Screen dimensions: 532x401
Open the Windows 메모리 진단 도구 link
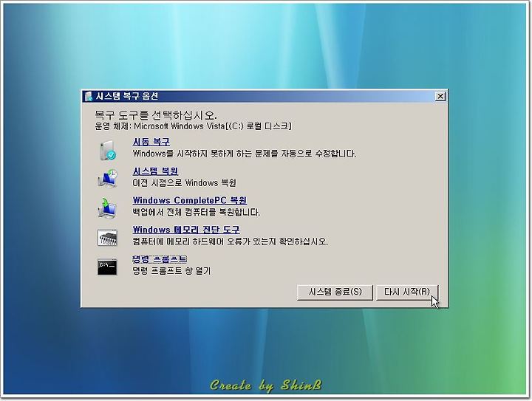pyautogui.click(x=186, y=230)
